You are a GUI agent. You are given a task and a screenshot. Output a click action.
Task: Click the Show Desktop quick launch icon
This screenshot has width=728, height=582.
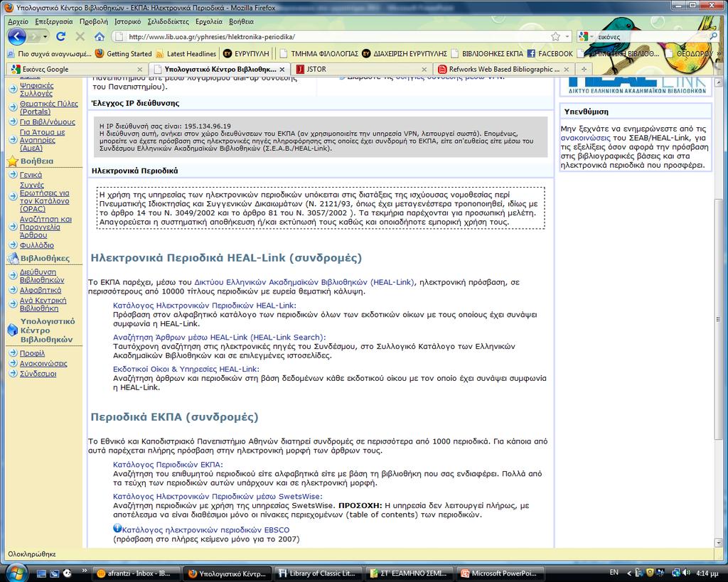[42, 573]
